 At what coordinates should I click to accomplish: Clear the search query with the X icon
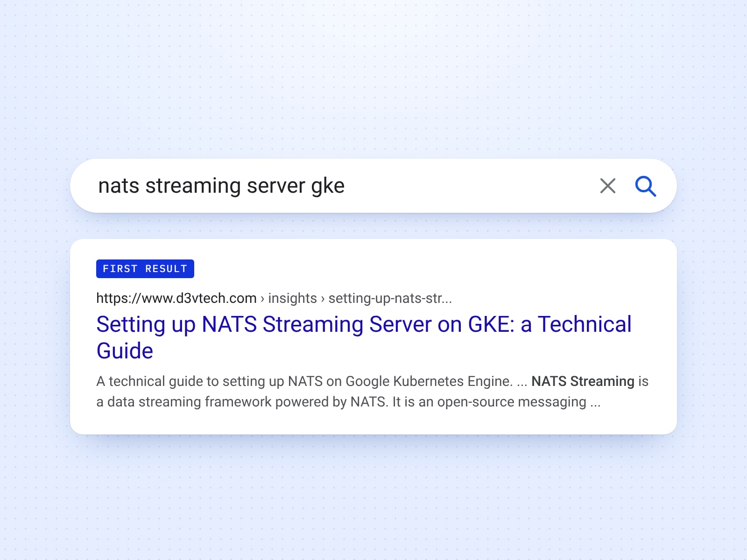point(607,186)
